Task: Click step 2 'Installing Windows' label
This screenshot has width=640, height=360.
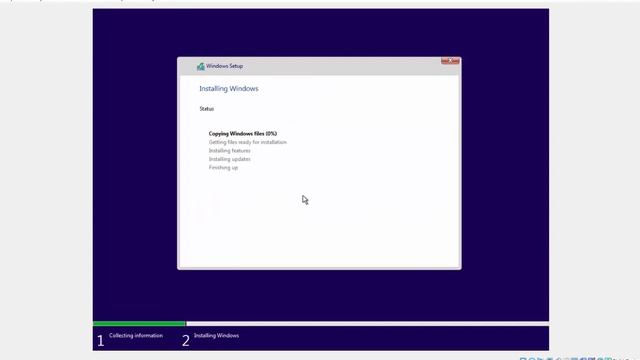Action: pyautogui.click(x=216, y=336)
